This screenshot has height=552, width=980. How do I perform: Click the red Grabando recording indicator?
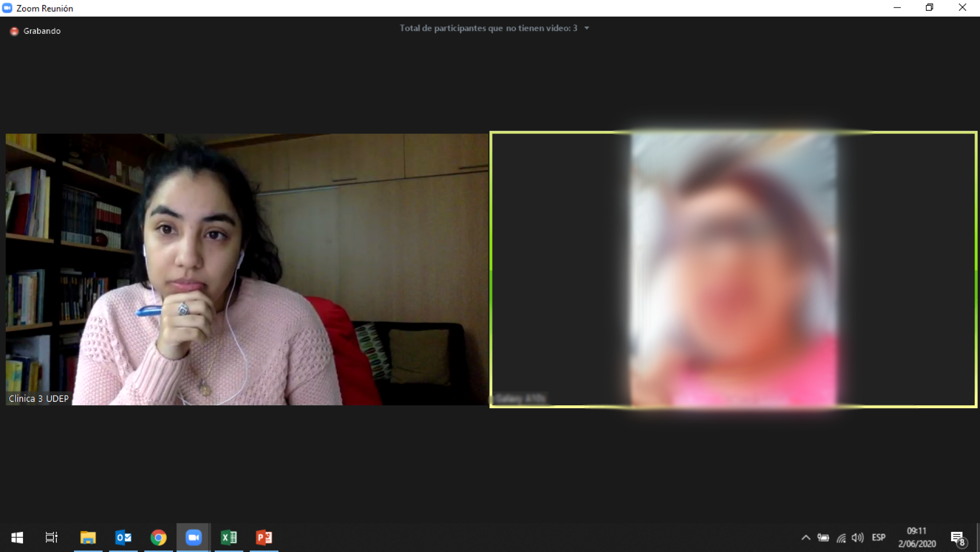click(14, 31)
